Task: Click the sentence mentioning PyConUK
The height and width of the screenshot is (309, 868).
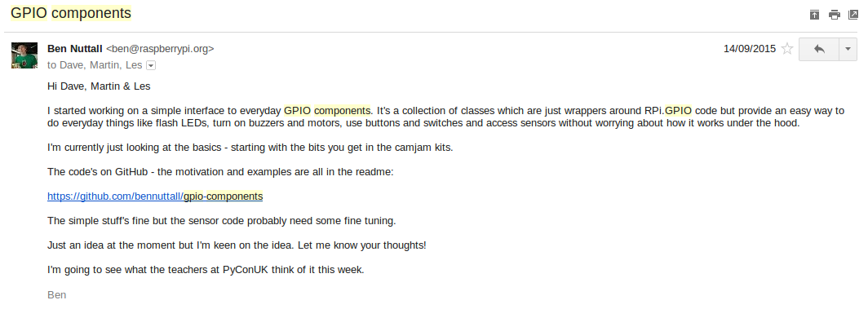Action: 206,270
